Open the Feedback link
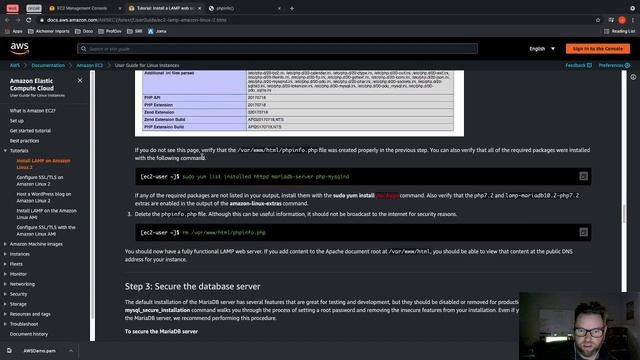 coord(578,65)
